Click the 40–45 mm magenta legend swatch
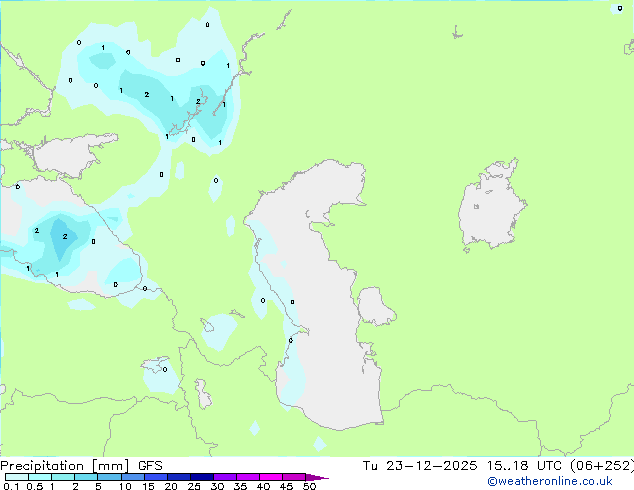This screenshot has height=490, width=634. [x=271, y=477]
